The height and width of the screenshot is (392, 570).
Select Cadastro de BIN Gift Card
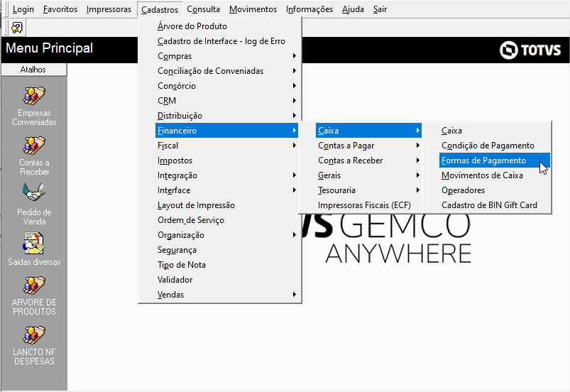[494, 205]
